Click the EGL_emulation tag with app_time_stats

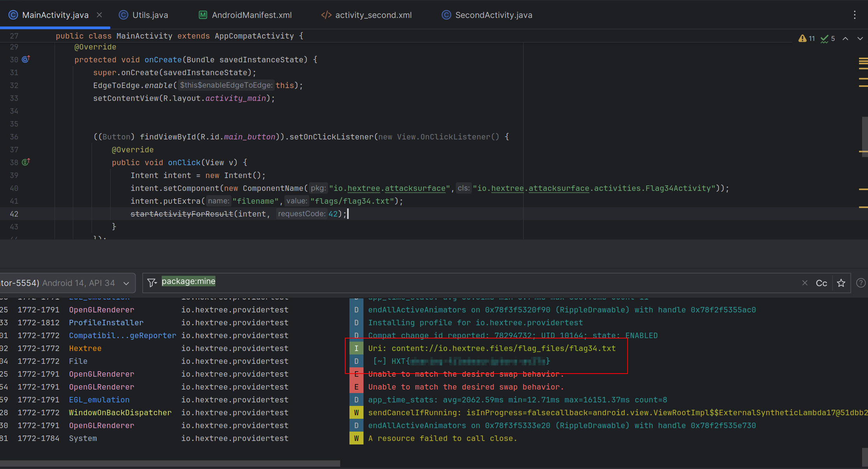99,400
